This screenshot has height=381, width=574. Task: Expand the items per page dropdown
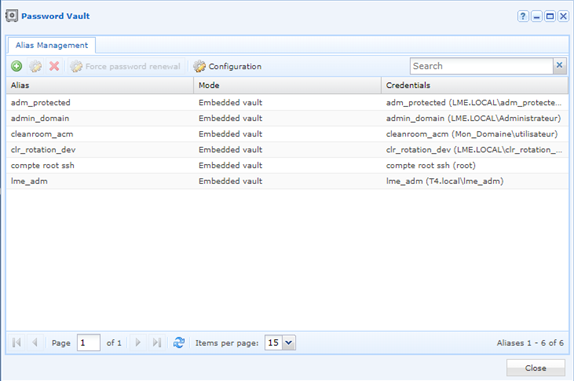click(x=288, y=343)
